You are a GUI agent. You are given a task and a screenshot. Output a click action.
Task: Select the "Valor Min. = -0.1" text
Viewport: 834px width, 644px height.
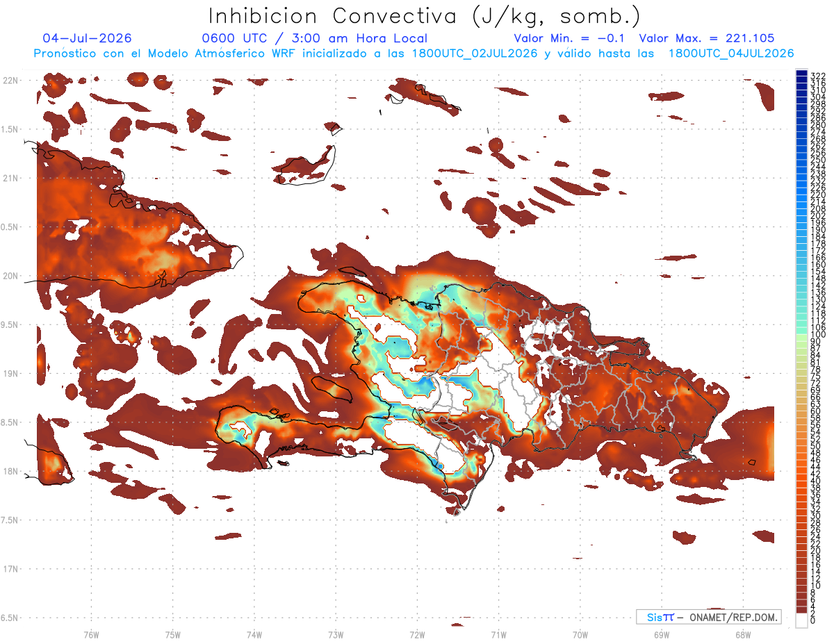pos(570,38)
